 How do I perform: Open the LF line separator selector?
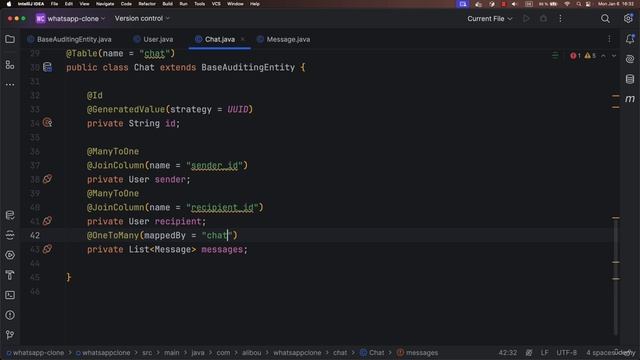click(544, 352)
